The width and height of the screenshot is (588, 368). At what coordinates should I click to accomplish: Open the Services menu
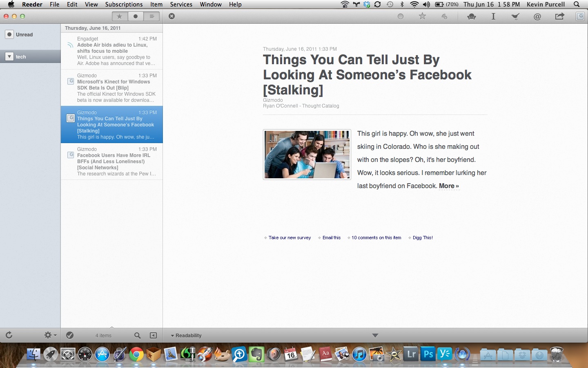pos(181,4)
